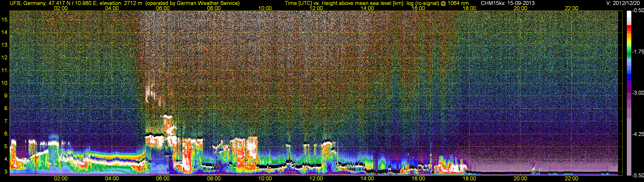Select the '-5.50' colorbar scale value

click(x=638, y=176)
